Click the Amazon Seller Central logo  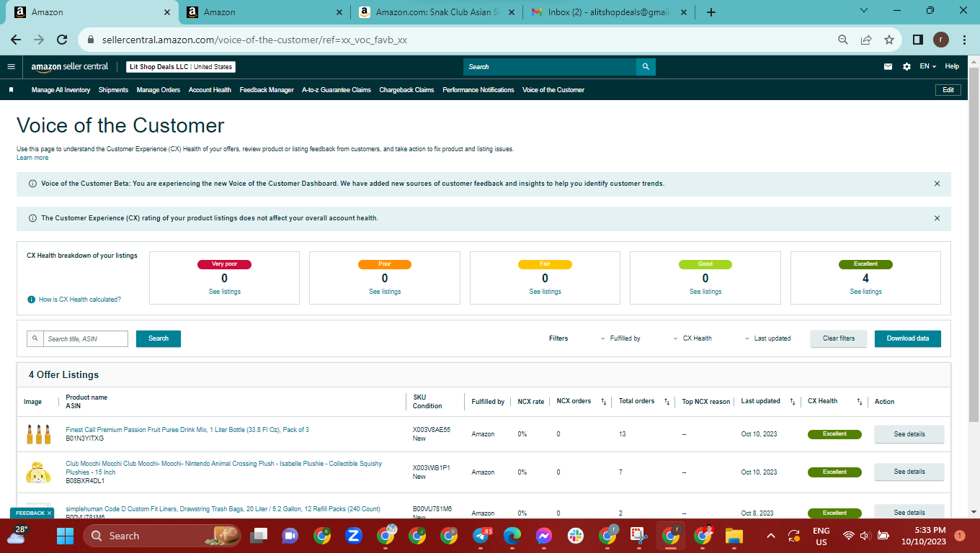[x=70, y=67]
